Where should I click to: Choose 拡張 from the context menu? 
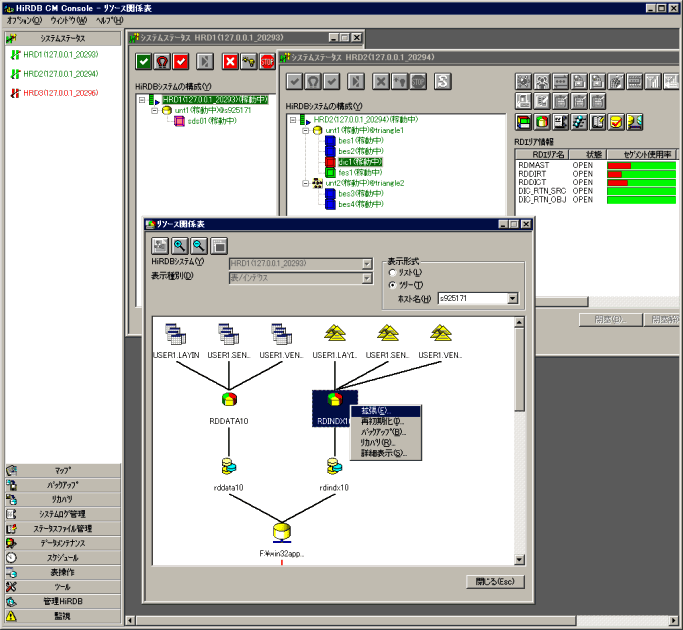pos(376,410)
